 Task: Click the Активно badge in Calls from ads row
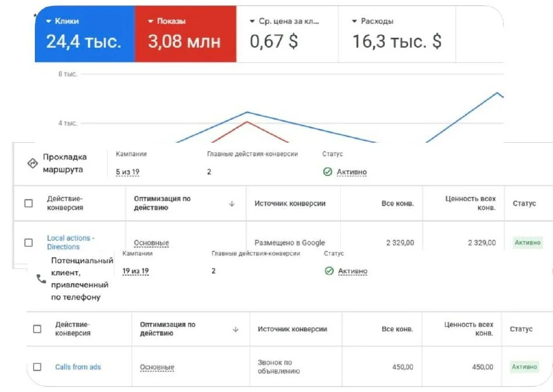525,367
